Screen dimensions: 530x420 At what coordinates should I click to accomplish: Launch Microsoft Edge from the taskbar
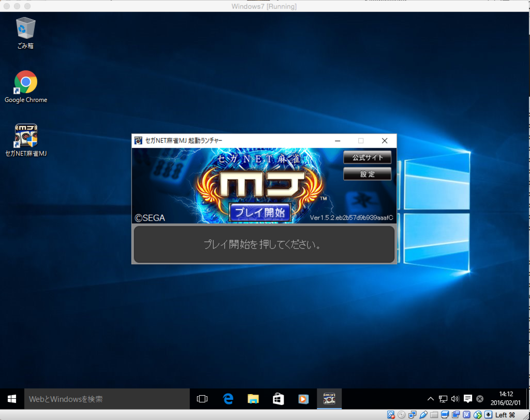[x=228, y=399]
